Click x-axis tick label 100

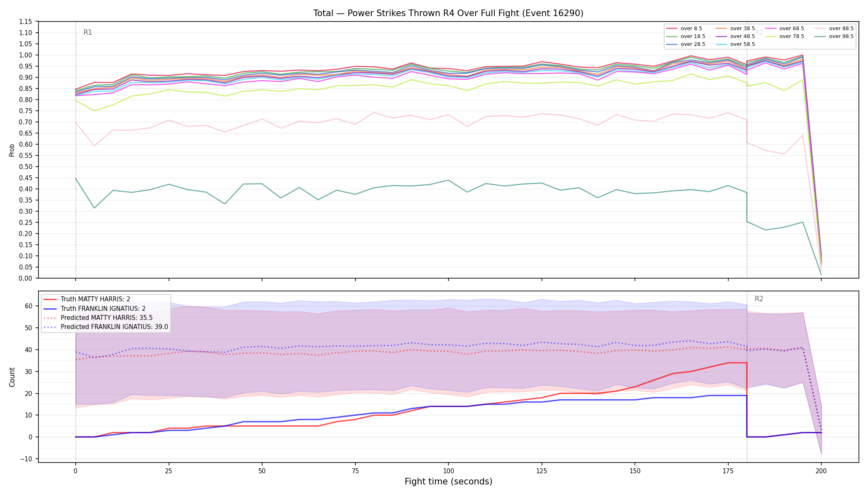pos(448,471)
